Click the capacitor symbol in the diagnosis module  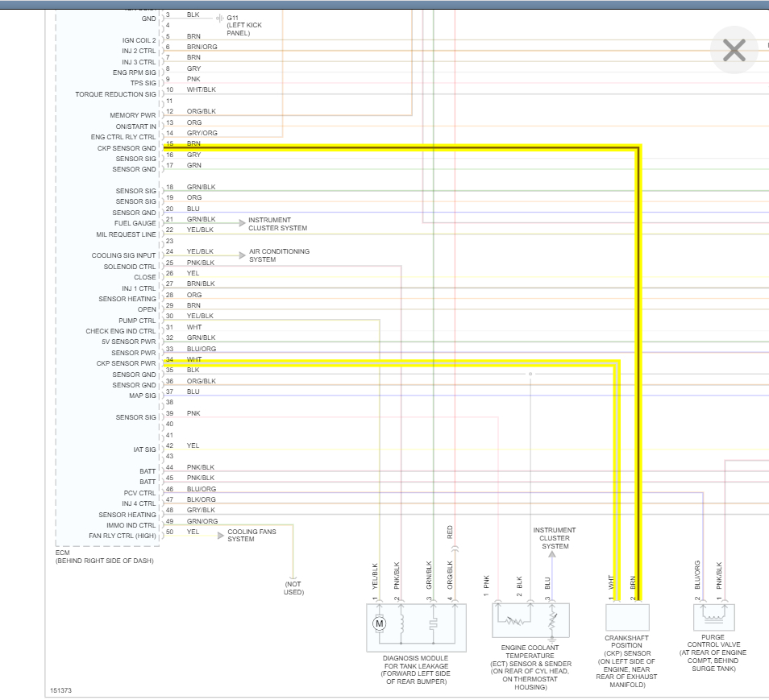434,624
